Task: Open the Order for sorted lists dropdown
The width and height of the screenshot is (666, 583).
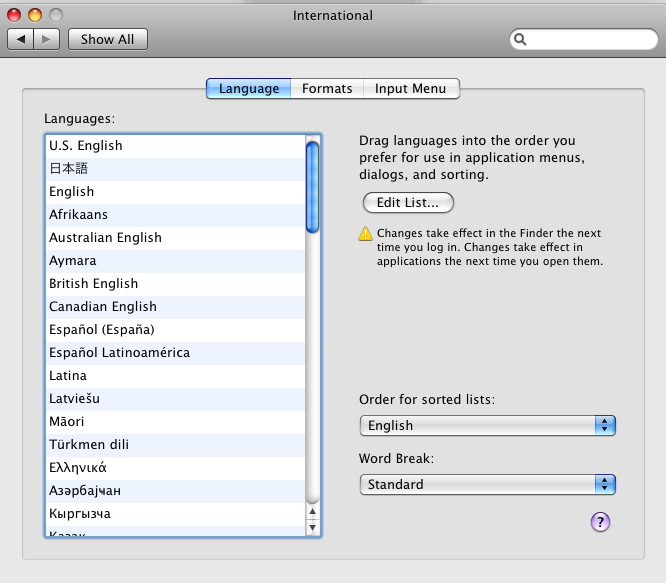Action: pos(488,425)
